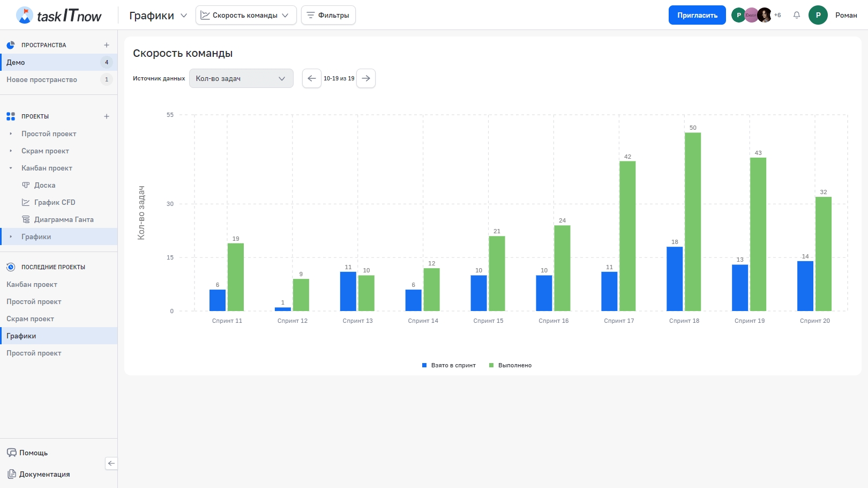This screenshot has width=868, height=488.
Task: Click the taskITnow logo
Action: pyautogui.click(x=59, y=16)
